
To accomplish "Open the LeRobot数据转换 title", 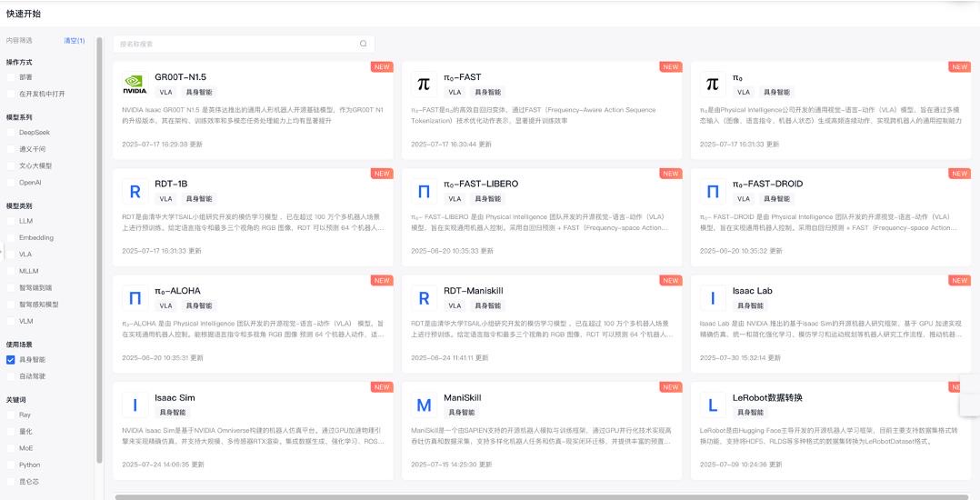I will [x=767, y=397].
